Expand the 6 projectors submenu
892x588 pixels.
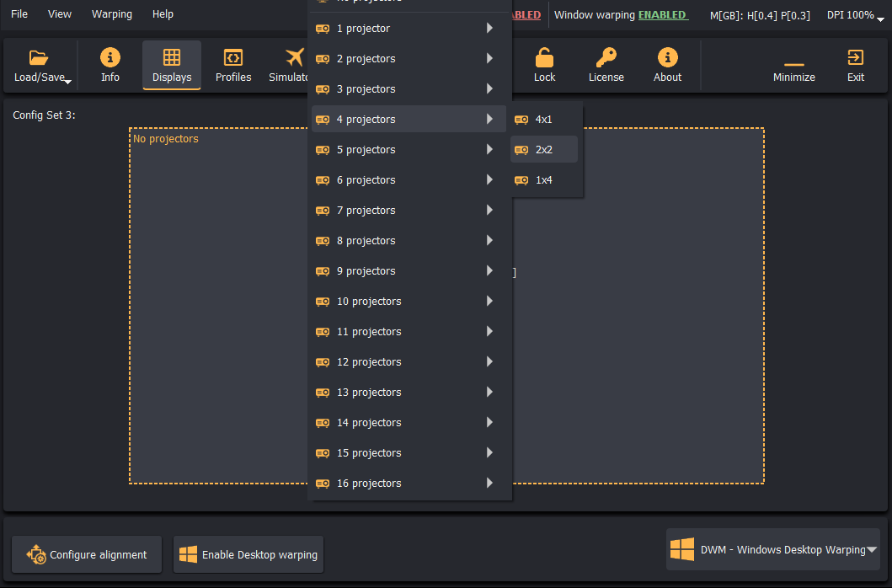pyautogui.click(x=409, y=180)
